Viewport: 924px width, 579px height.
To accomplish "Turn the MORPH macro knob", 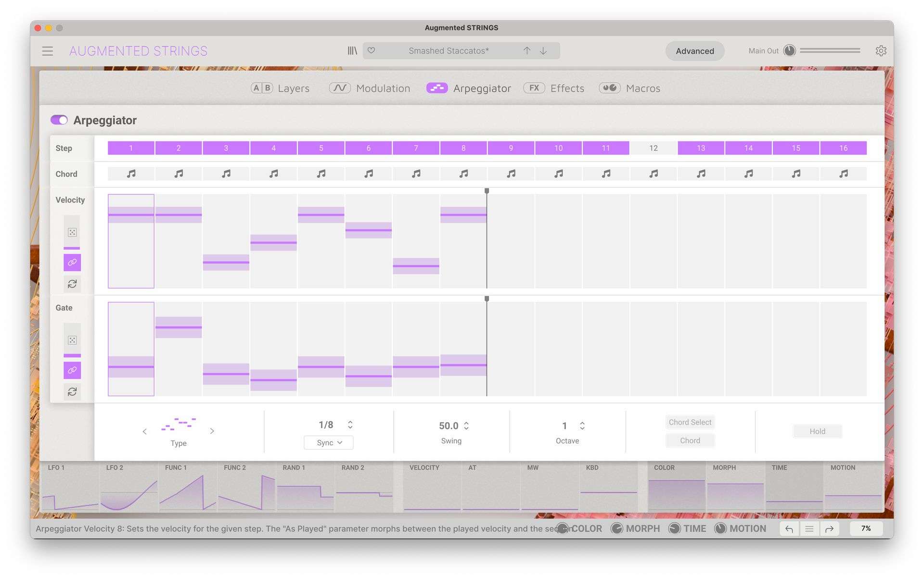I will [616, 529].
